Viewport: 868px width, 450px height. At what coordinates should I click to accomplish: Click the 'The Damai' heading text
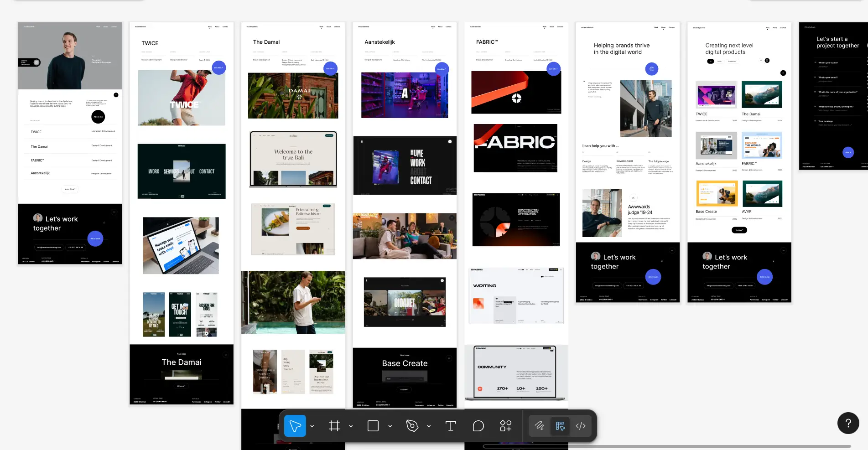click(x=266, y=42)
